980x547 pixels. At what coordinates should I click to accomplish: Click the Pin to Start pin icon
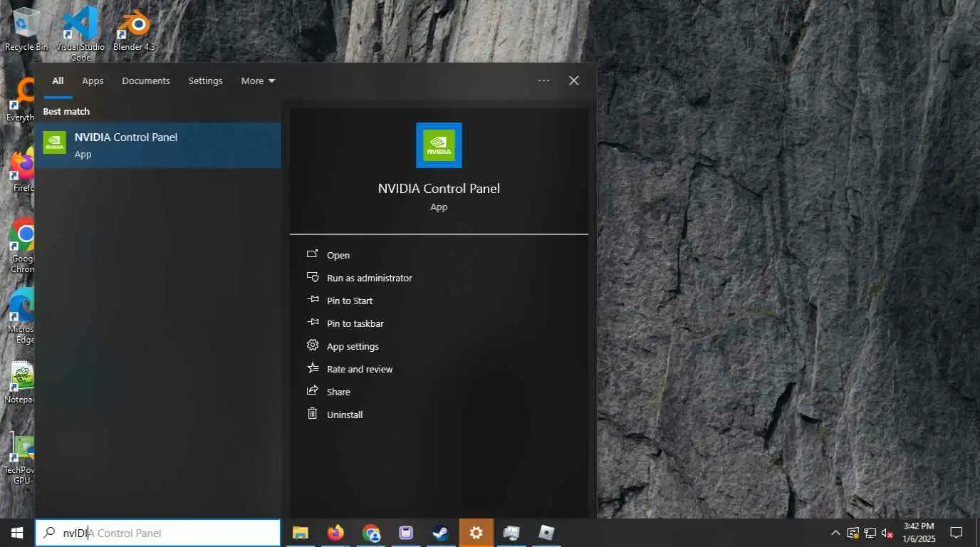[x=312, y=300]
